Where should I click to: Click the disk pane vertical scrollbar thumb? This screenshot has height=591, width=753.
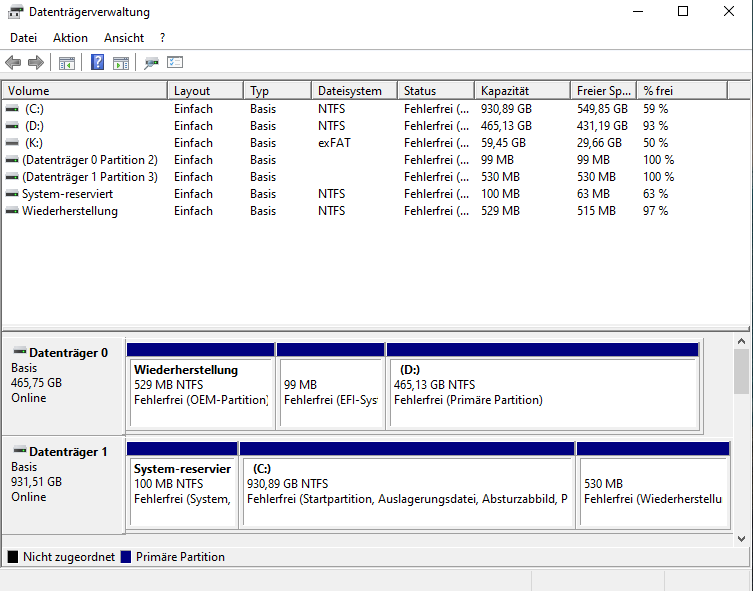pyautogui.click(x=741, y=372)
